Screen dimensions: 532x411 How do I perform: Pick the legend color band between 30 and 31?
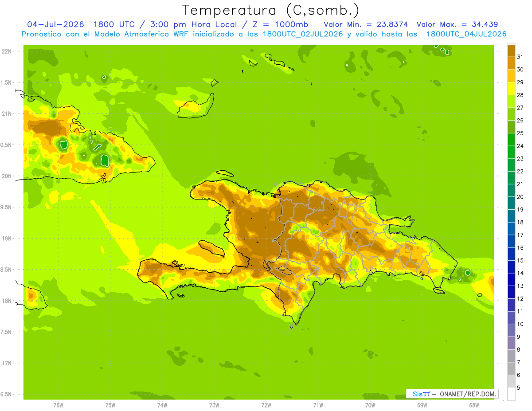511,63
